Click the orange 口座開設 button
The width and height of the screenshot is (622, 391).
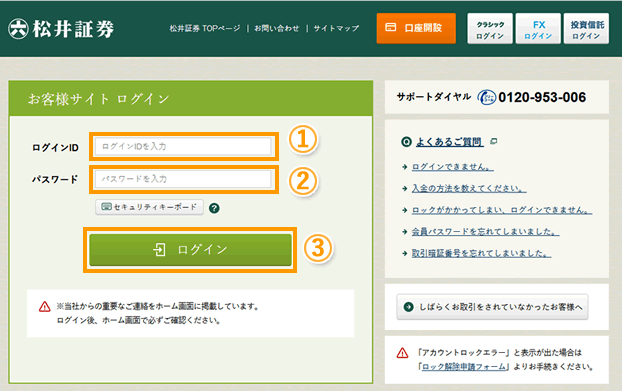416,28
